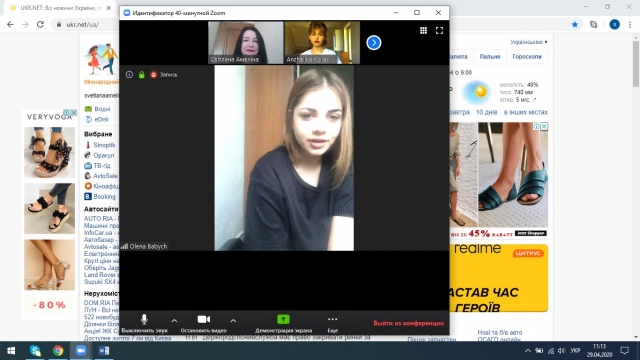
Task: Bookmark page with the star icon
Action: [x=575, y=24]
